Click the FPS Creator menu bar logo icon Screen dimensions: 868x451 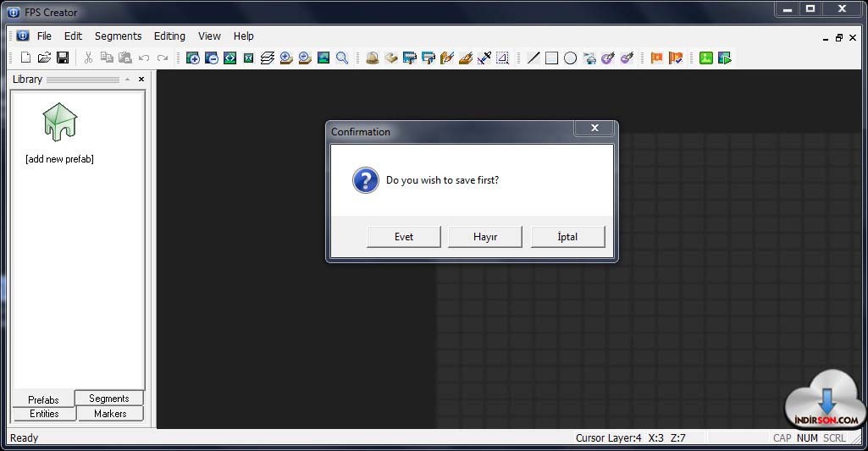(x=23, y=36)
